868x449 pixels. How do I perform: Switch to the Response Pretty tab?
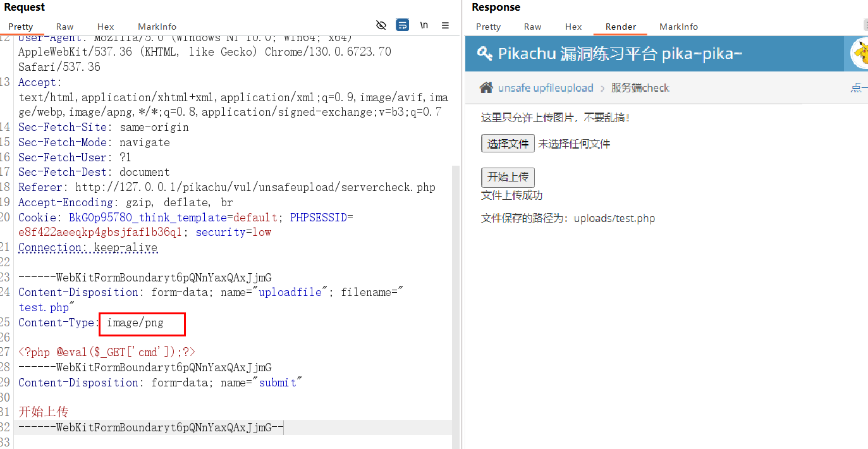click(488, 27)
